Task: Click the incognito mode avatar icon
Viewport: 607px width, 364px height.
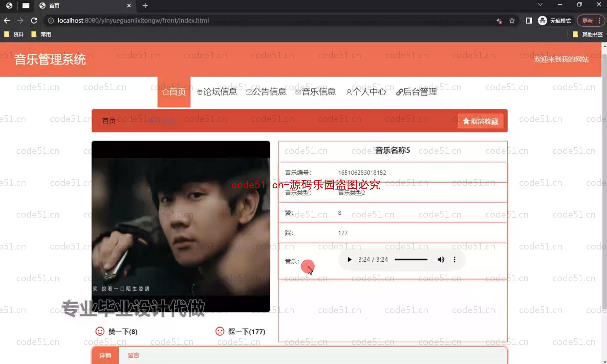Action: click(542, 20)
